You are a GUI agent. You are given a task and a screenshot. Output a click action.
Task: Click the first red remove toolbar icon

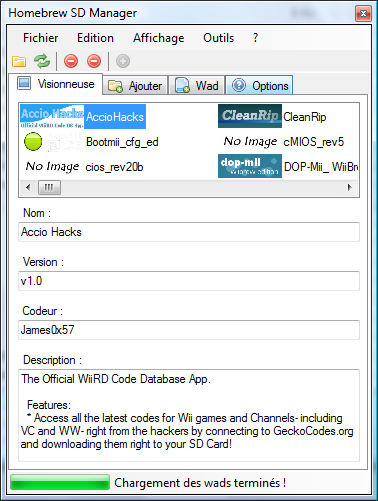[x=71, y=61]
